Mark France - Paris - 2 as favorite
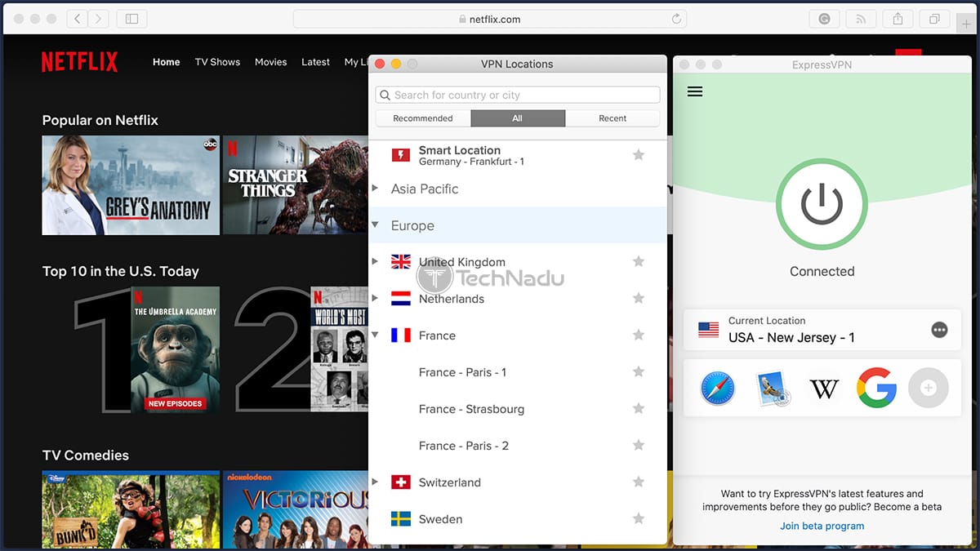Image resolution: width=980 pixels, height=551 pixels. click(639, 446)
